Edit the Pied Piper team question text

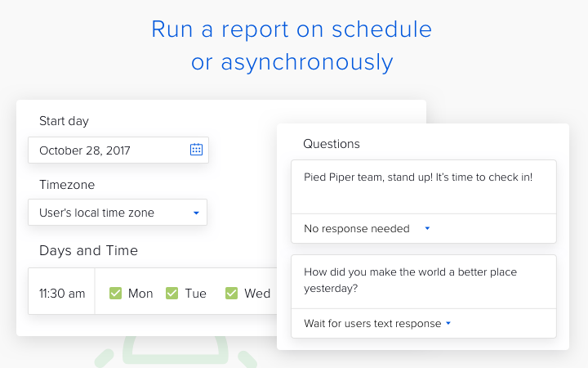point(424,187)
